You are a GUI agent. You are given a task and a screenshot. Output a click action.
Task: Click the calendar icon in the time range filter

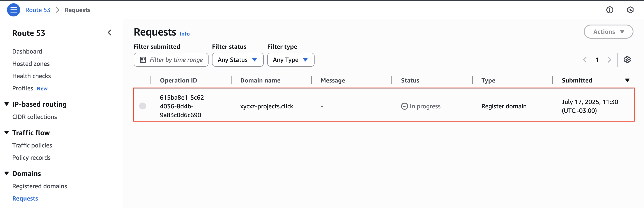pos(143,60)
